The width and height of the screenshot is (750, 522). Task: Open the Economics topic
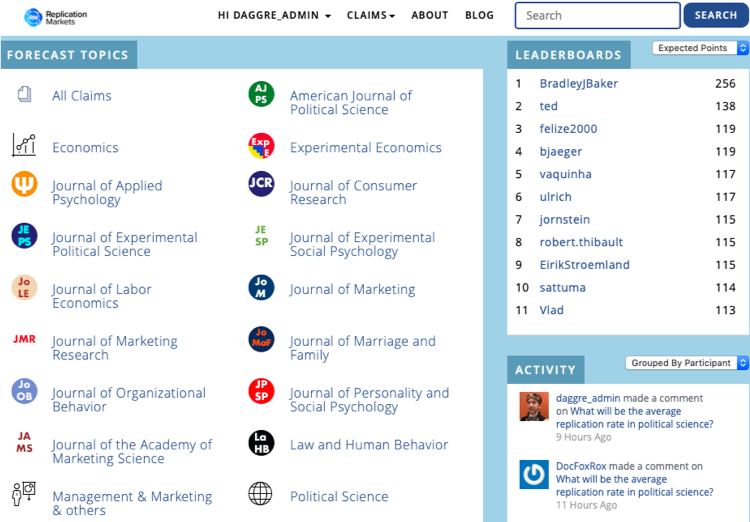(x=85, y=147)
